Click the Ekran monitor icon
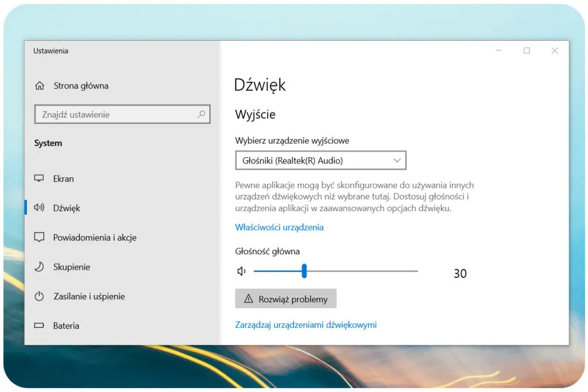588x392 pixels. 39,178
